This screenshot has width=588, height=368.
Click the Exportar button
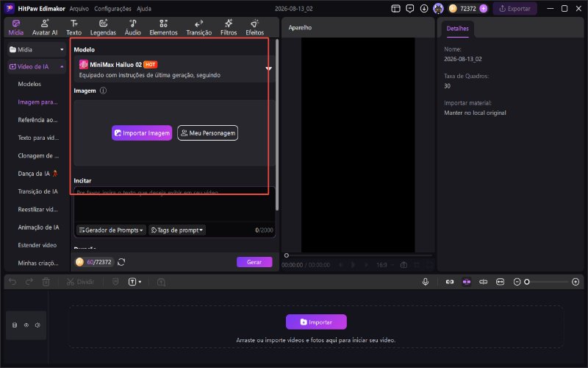click(x=514, y=8)
